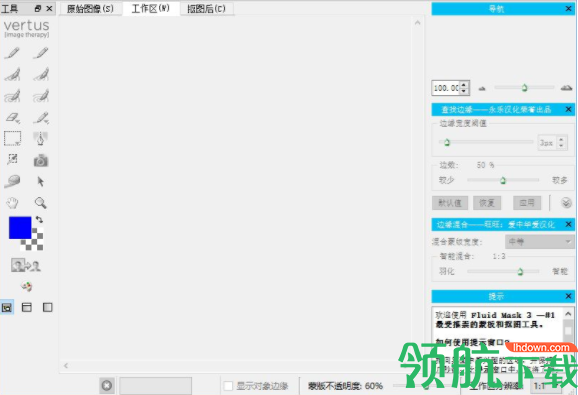Switch to first view layout icon
578x395 pixels.
point(7,307)
